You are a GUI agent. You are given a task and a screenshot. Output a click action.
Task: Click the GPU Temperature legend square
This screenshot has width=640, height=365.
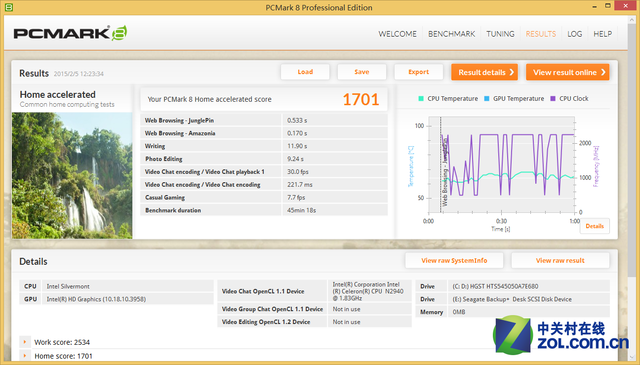[x=487, y=98]
